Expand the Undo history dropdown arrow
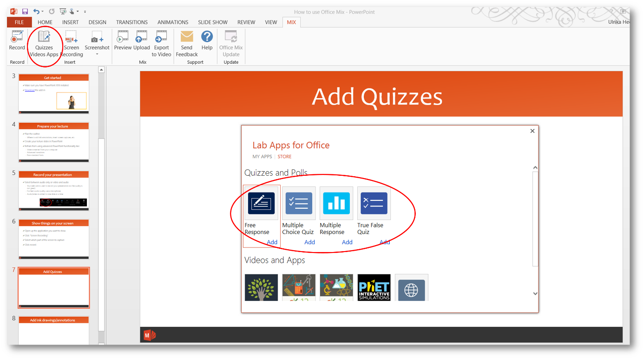 [x=43, y=12]
